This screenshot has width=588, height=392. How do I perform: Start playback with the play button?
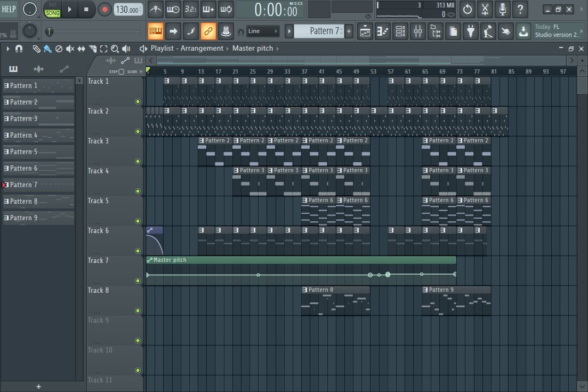pos(69,10)
